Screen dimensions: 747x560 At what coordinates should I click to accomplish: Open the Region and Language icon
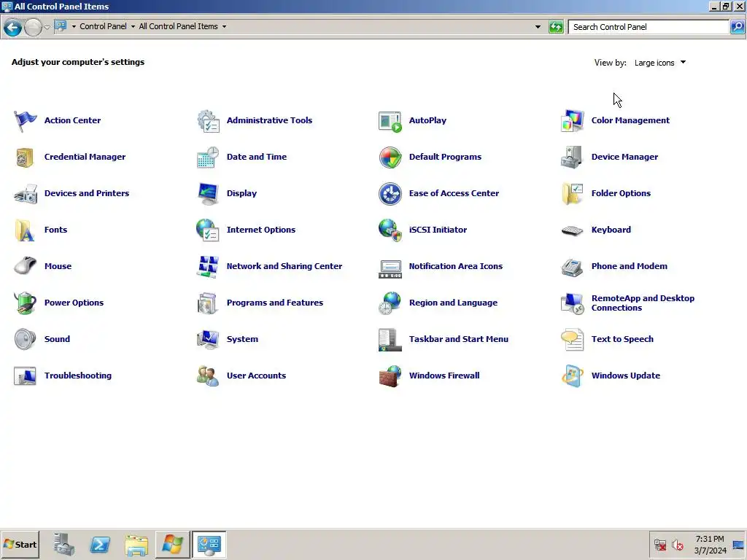point(390,303)
